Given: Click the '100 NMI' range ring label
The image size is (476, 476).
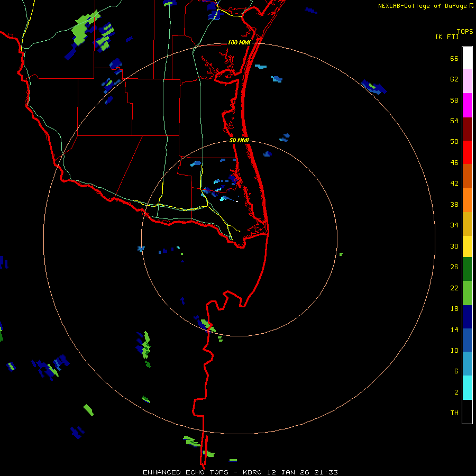Looking at the screenshot, I should tap(239, 42).
